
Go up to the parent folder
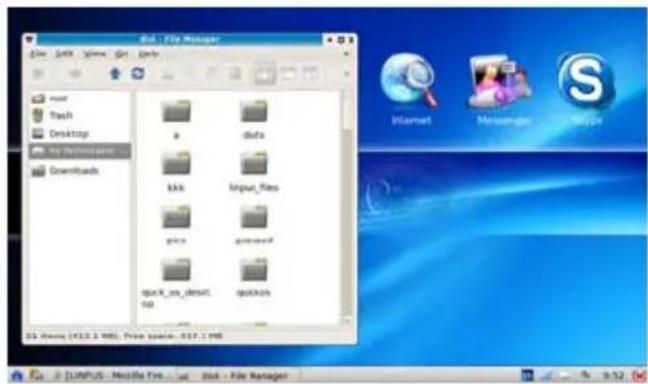(115, 74)
